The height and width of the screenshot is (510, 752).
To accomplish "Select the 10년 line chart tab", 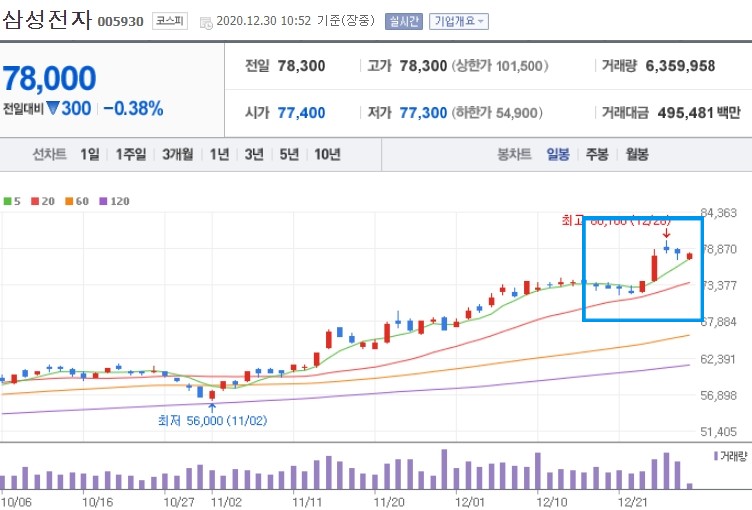I will 328,154.
